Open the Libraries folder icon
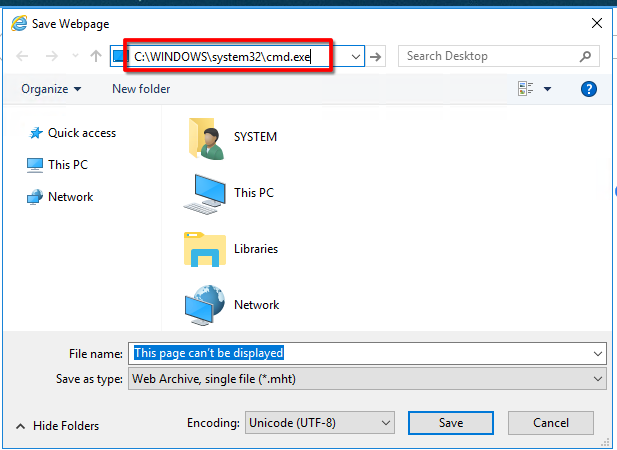Image resolution: width=617 pixels, height=450 pixels. [x=205, y=249]
